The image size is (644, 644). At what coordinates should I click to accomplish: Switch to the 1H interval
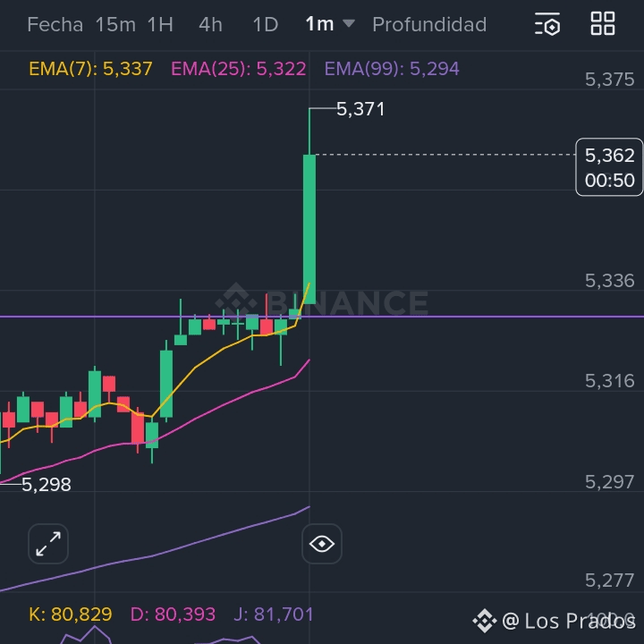coord(160,25)
